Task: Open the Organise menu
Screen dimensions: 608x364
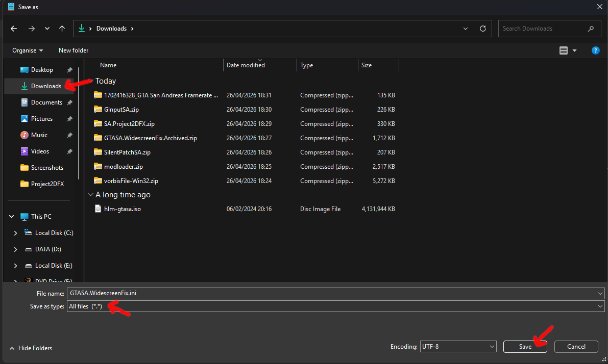Action: (x=28, y=50)
